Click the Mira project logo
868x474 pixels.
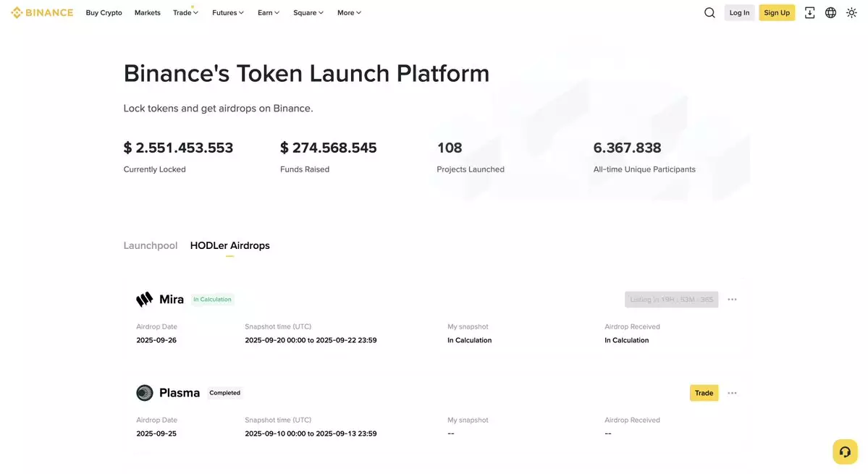[145, 299]
